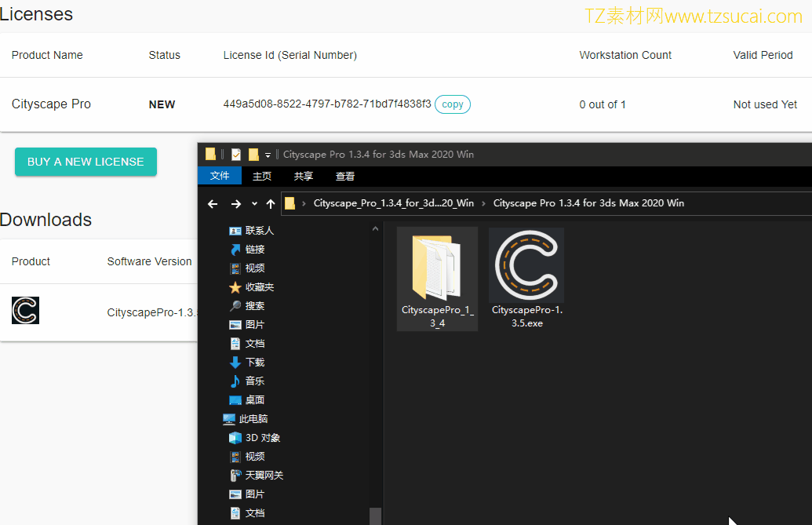Click the Status column header
This screenshot has height=525, width=812.
164,56
